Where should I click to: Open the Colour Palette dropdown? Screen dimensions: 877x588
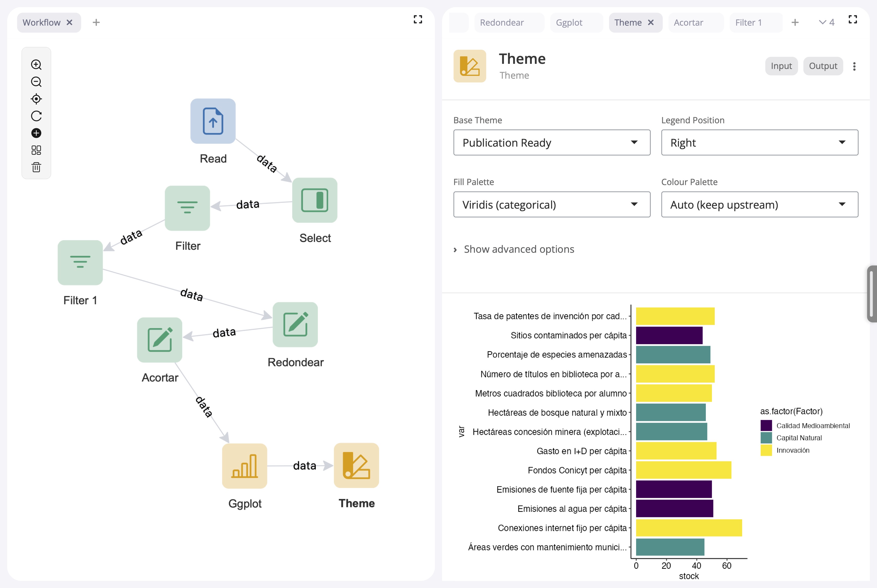tap(759, 205)
